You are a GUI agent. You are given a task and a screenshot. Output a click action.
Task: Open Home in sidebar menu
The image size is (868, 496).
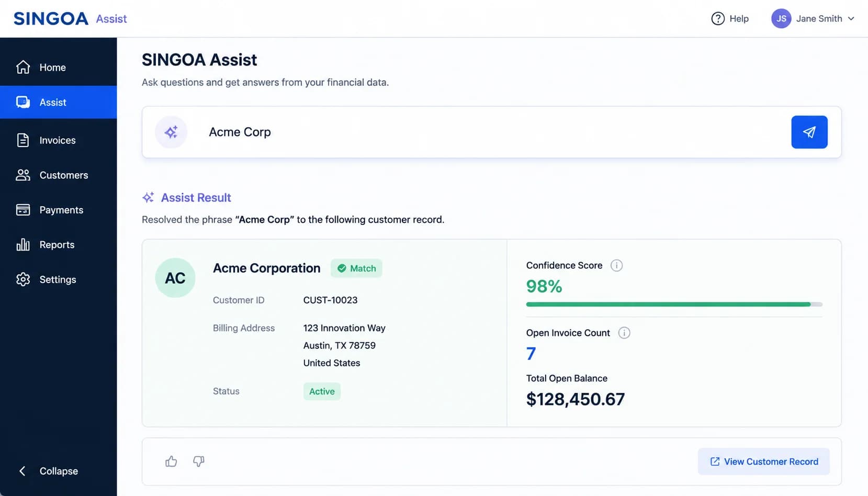pos(53,67)
